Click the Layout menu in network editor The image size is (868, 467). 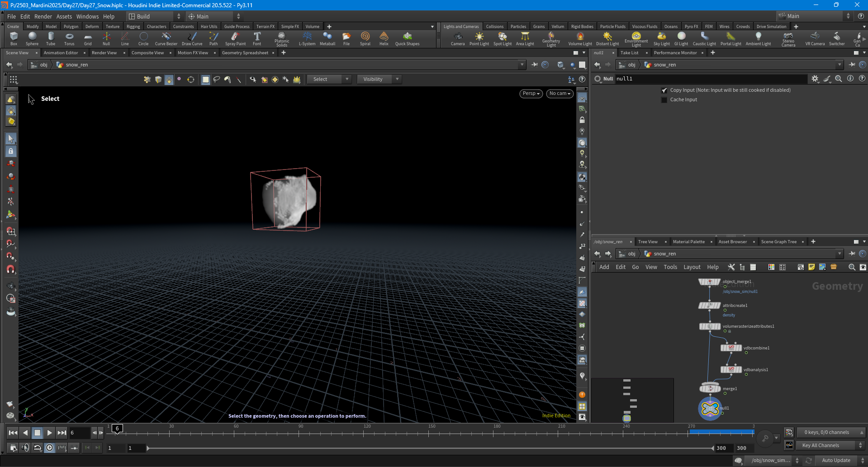pos(692,267)
